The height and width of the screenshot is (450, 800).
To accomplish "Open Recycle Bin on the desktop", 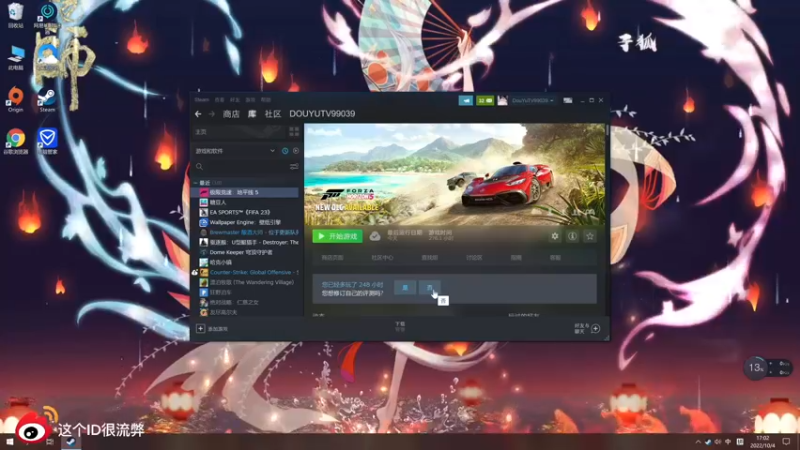I will click(x=15, y=15).
